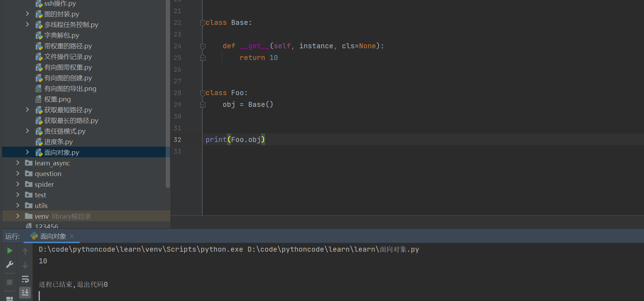Place cursor on print(Foo.obj) line
Viewport: 644px width, 301px height.
pos(235,140)
